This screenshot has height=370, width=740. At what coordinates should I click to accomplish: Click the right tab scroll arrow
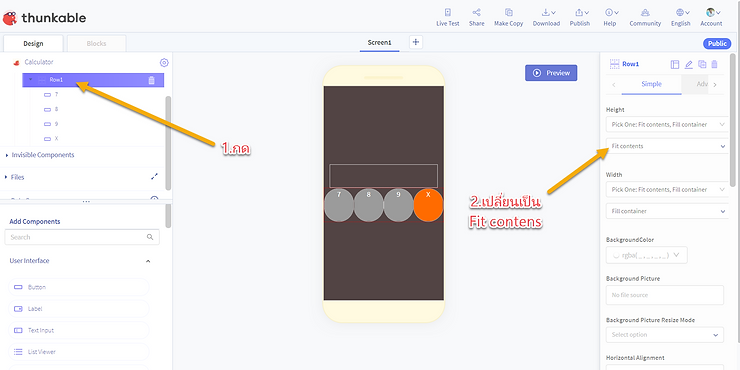(x=715, y=85)
